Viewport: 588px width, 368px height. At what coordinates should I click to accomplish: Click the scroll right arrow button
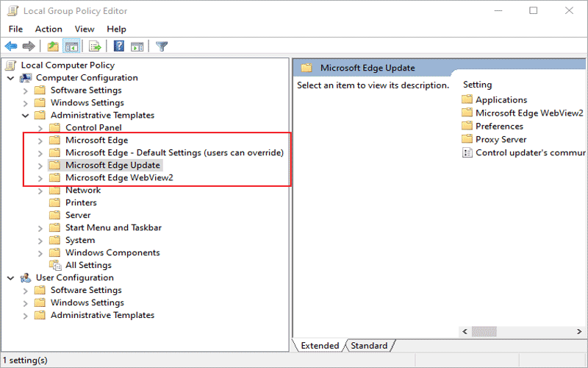[x=579, y=332]
